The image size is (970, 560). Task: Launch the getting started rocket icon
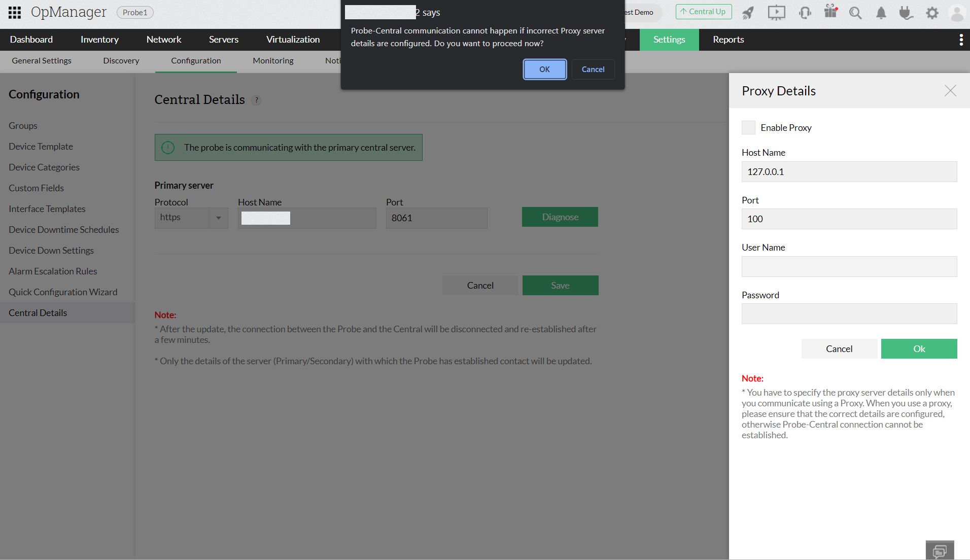(x=748, y=13)
